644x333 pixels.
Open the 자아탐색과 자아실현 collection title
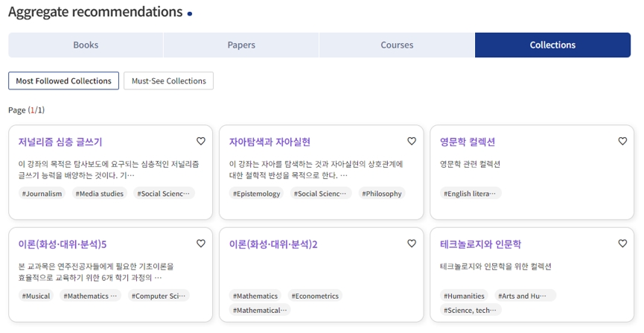click(x=270, y=142)
